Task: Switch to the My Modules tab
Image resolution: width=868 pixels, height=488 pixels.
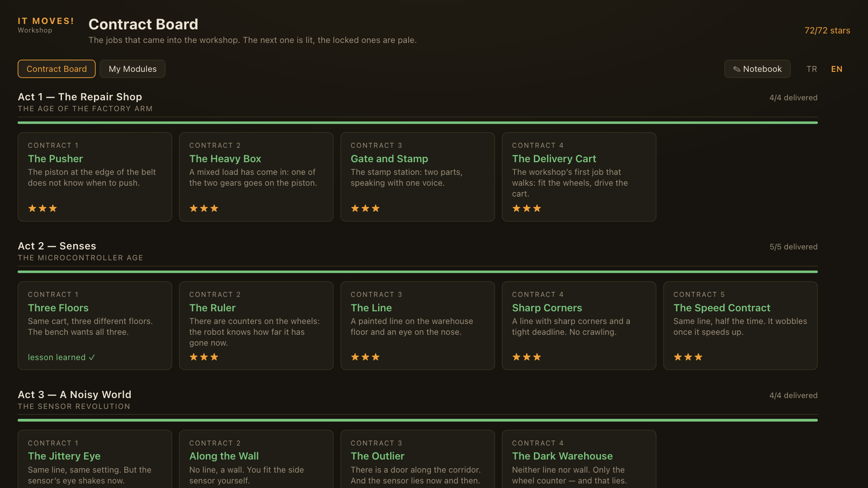Action: pos(132,69)
